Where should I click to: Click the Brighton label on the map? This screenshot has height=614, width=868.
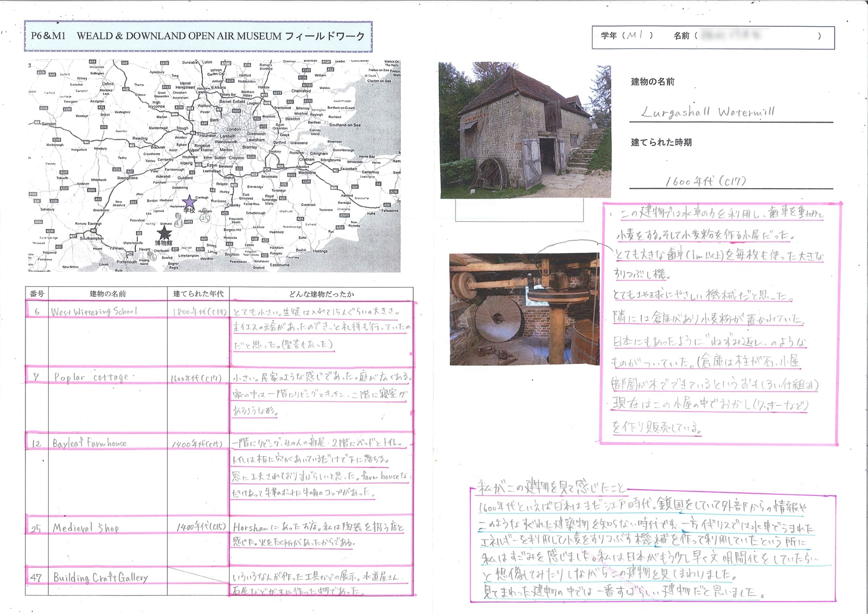point(232,254)
